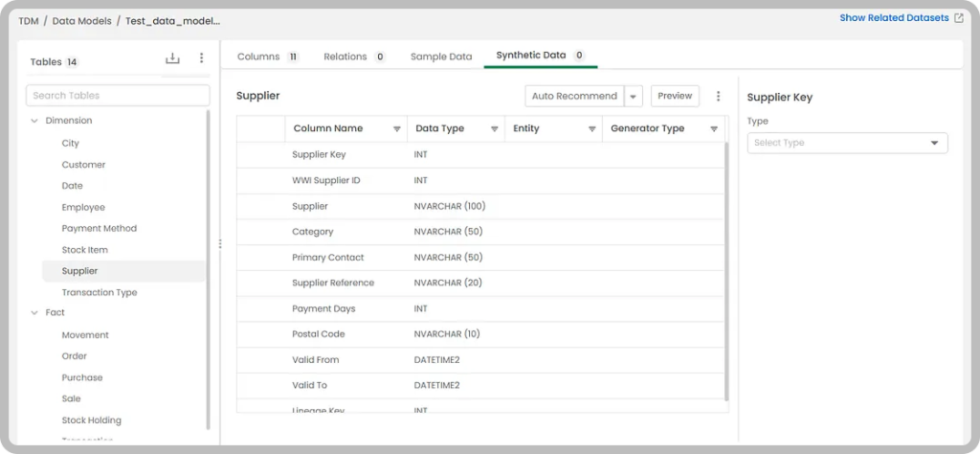This screenshot has width=980, height=454.
Task: Open the Auto Recommend dropdown arrow
Action: coord(634,97)
